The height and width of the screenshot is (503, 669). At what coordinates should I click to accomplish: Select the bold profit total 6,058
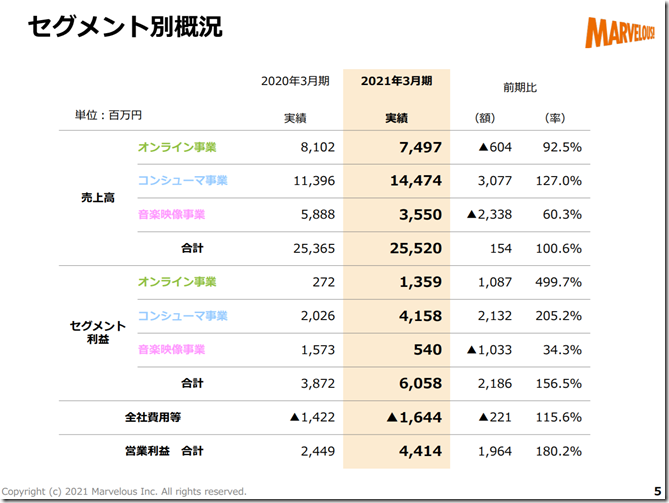click(421, 384)
